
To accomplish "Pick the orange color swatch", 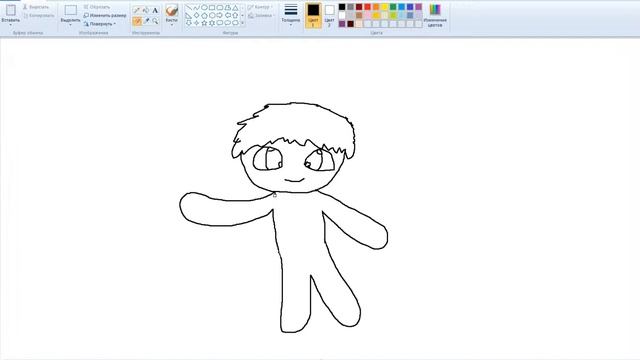I will [x=376, y=7].
